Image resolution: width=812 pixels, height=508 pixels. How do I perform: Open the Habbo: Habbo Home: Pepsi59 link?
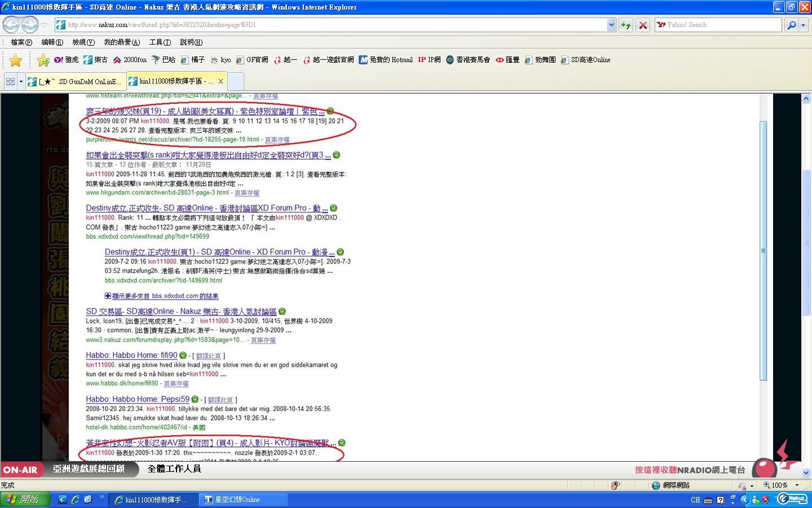tap(138, 399)
